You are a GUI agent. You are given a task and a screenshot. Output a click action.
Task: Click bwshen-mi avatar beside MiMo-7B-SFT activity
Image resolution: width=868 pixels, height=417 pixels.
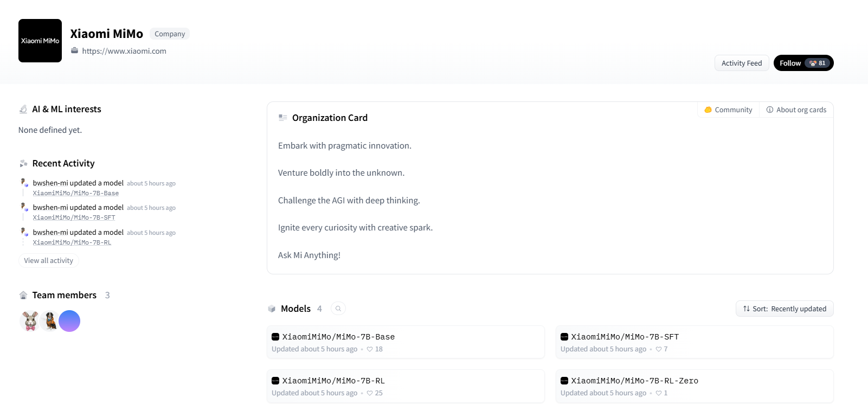tap(24, 207)
